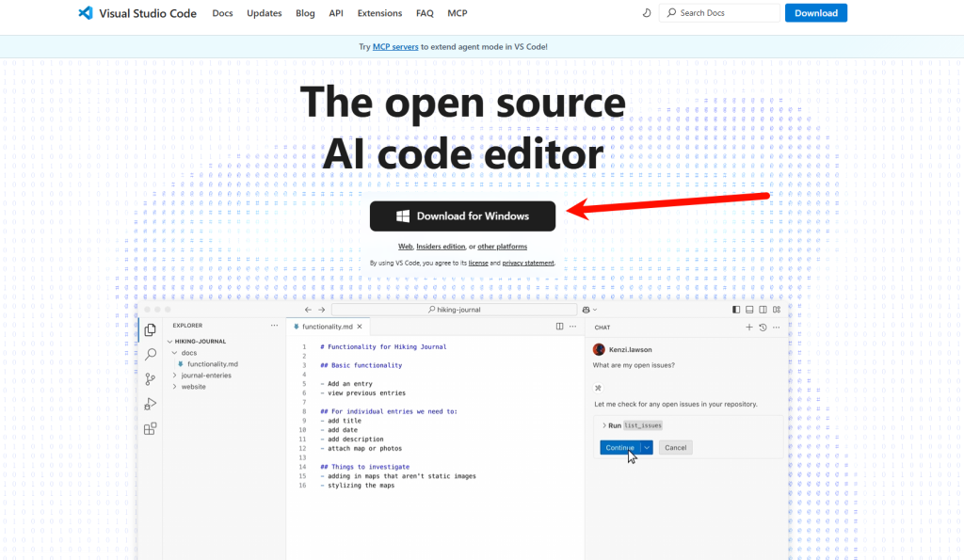Toggle the dark theme moon icon

tap(647, 13)
